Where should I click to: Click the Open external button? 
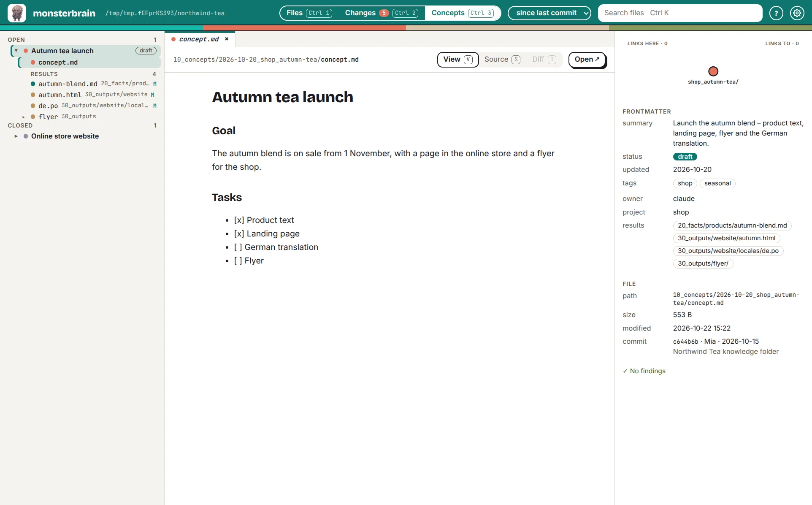pyautogui.click(x=587, y=60)
